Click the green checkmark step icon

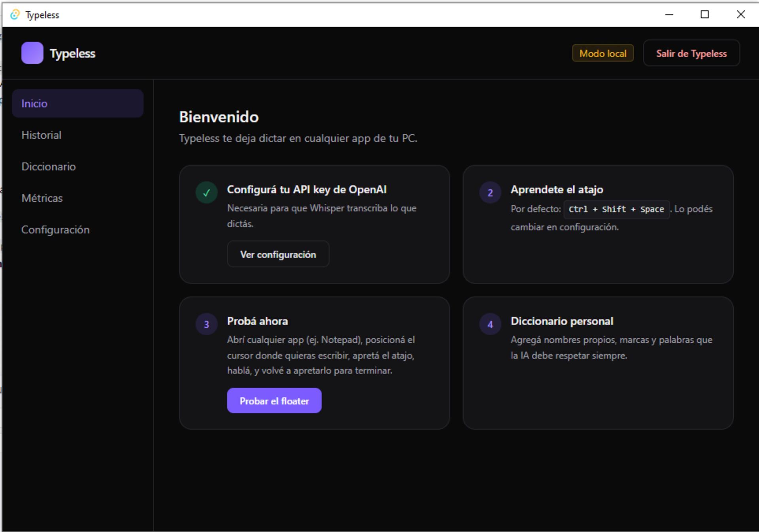tap(206, 192)
